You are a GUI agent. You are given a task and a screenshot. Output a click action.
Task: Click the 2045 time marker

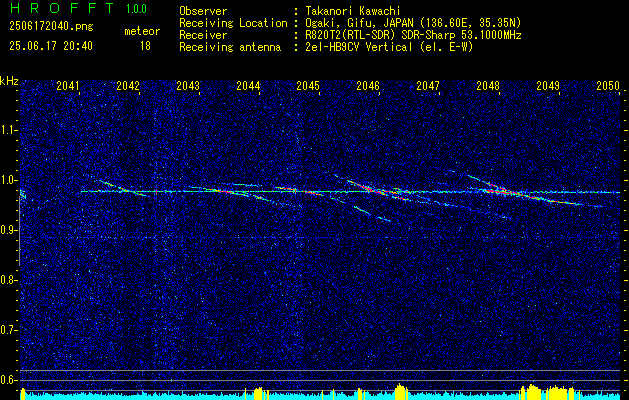[308, 86]
